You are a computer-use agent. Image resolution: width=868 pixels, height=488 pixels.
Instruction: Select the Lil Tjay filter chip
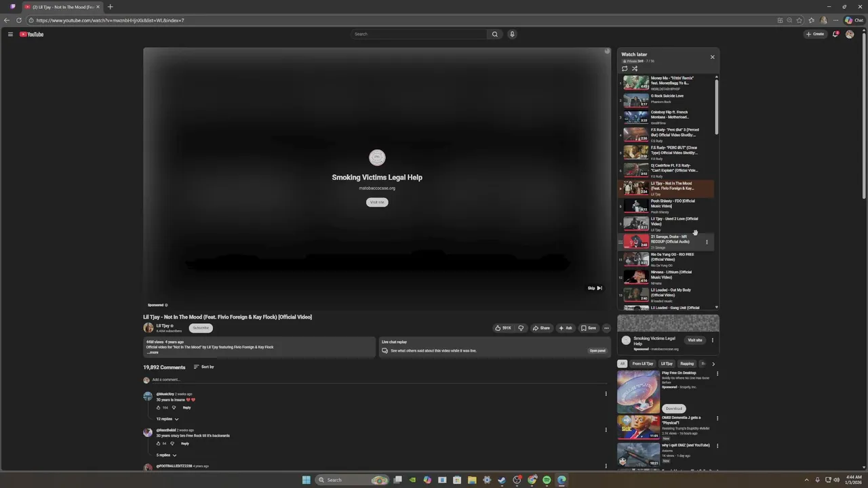coord(667,364)
